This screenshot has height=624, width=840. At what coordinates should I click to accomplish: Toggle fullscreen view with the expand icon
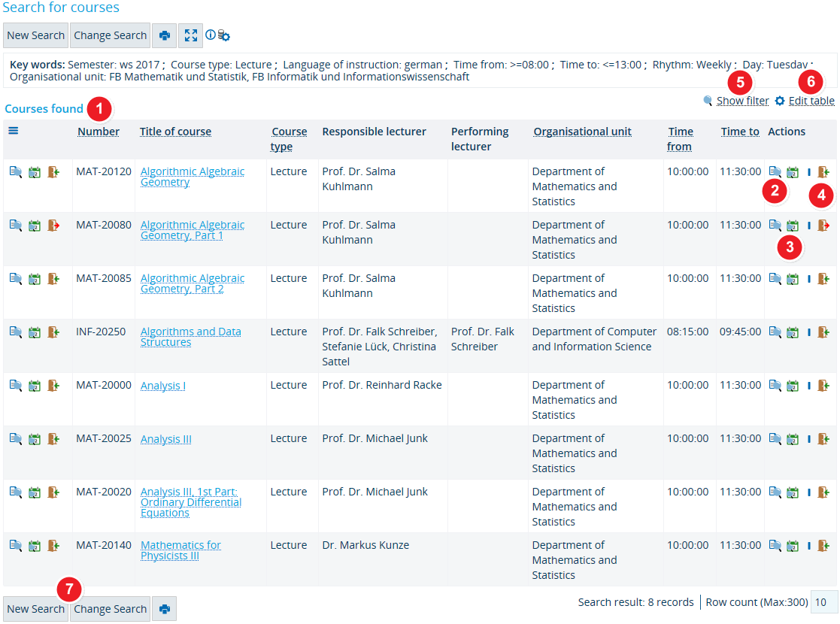click(x=191, y=35)
